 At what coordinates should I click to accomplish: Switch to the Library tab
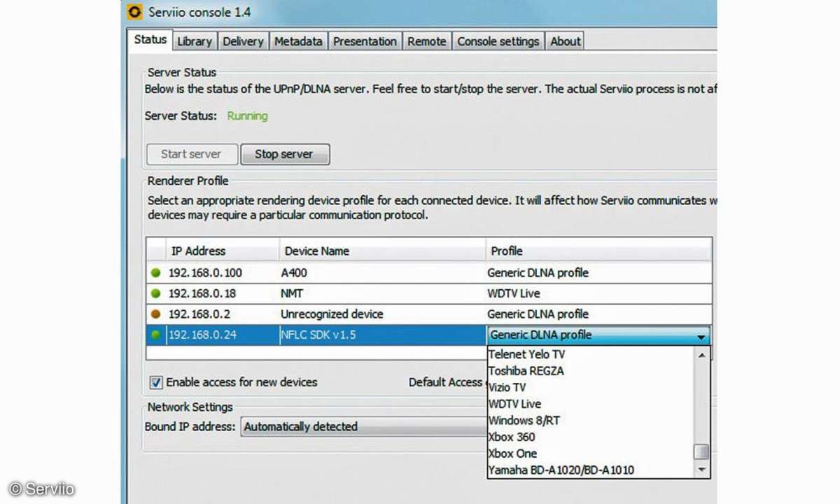pos(195,41)
